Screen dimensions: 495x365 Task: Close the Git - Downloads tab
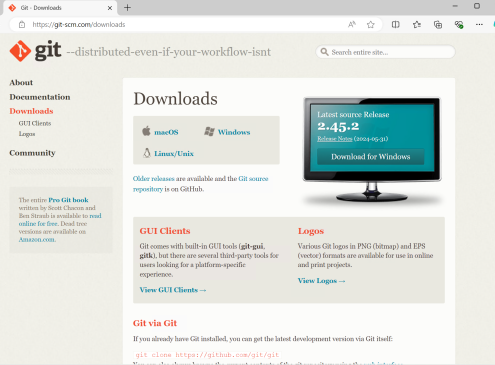point(110,8)
